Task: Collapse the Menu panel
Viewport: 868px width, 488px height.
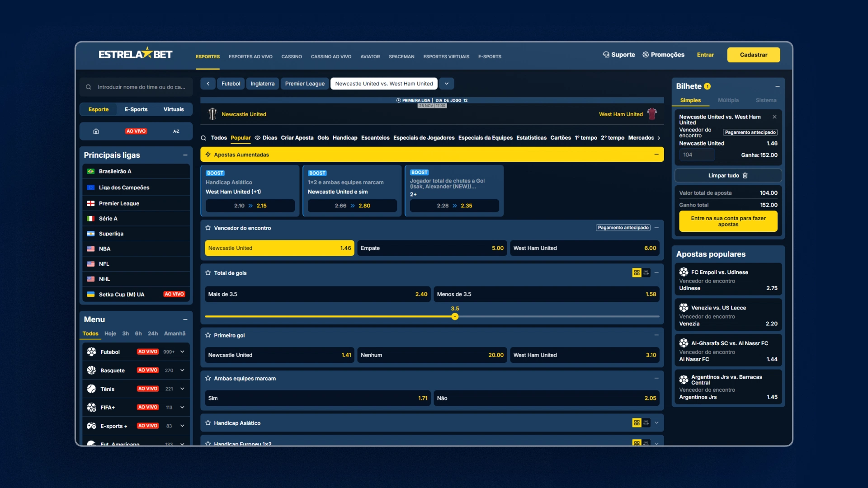Action: [185, 319]
